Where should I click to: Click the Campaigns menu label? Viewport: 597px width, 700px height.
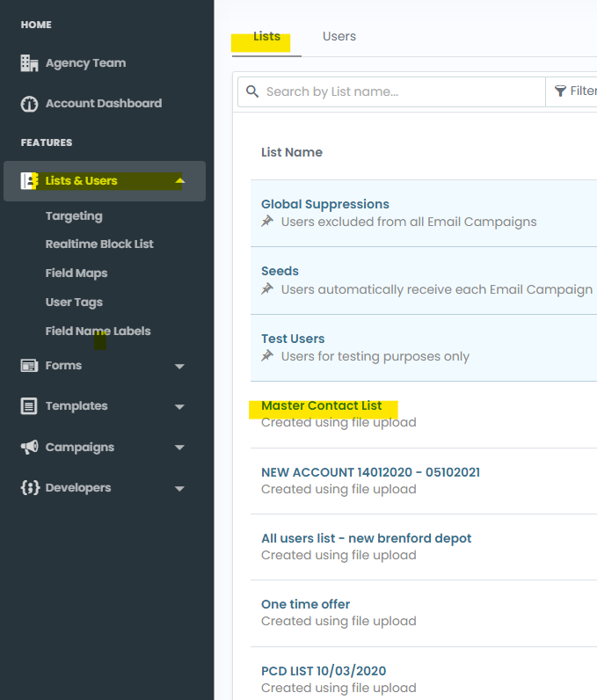point(80,448)
